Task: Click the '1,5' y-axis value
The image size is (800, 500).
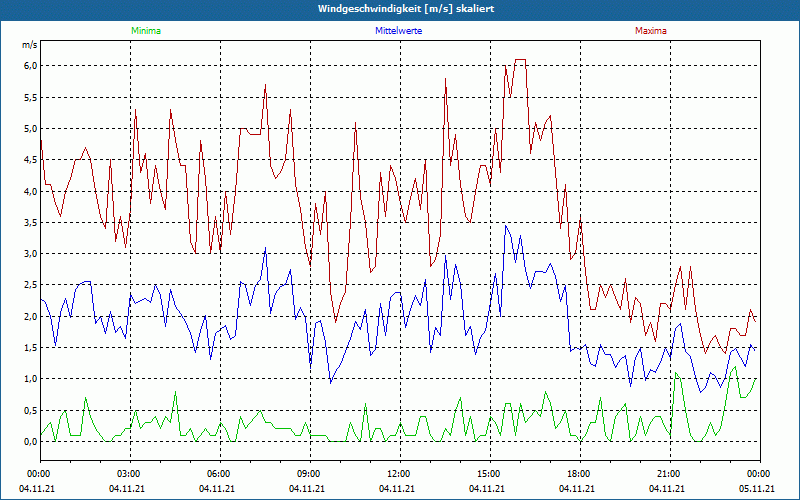Action: coord(31,347)
